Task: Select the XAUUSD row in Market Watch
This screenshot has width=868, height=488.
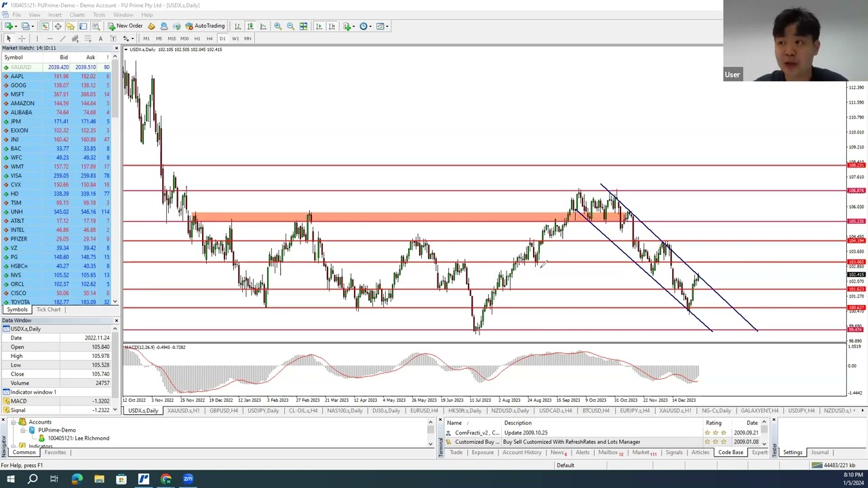Action: (x=58, y=67)
